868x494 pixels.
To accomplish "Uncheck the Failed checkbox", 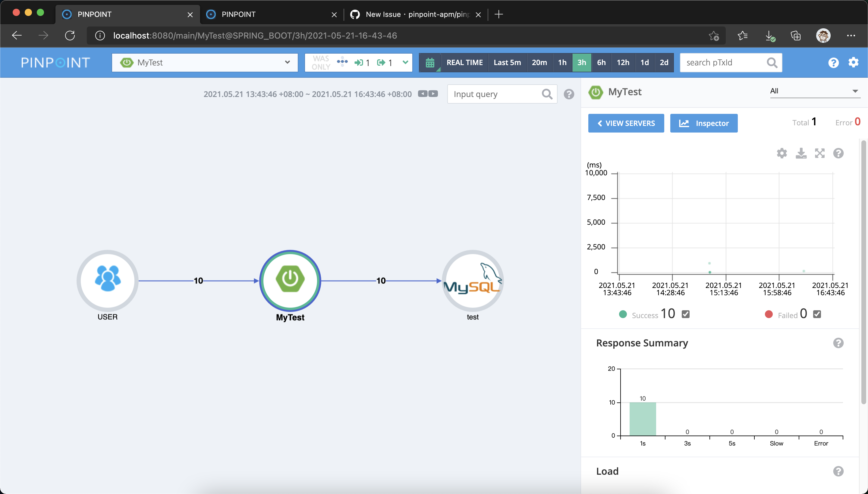I will pyautogui.click(x=817, y=314).
